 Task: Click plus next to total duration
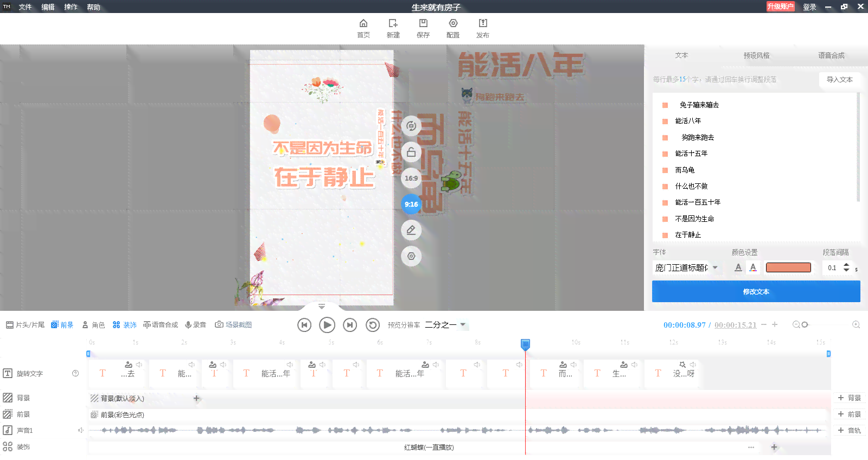point(775,324)
